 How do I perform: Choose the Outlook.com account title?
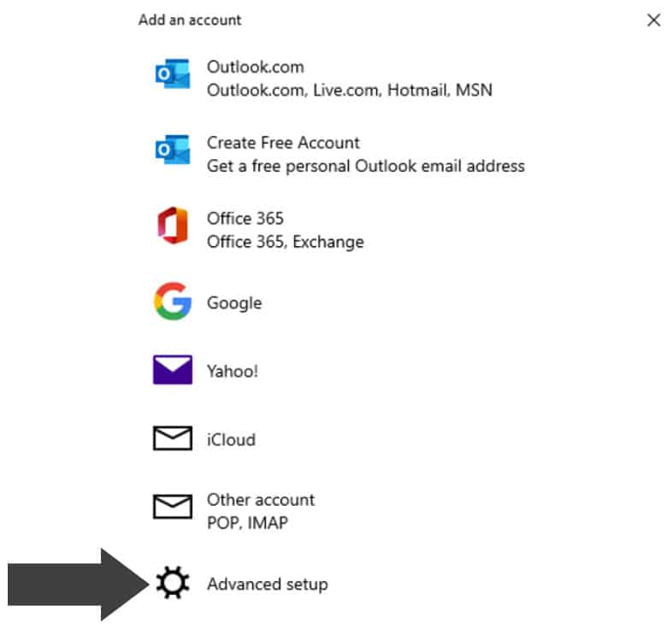click(x=255, y=67)
